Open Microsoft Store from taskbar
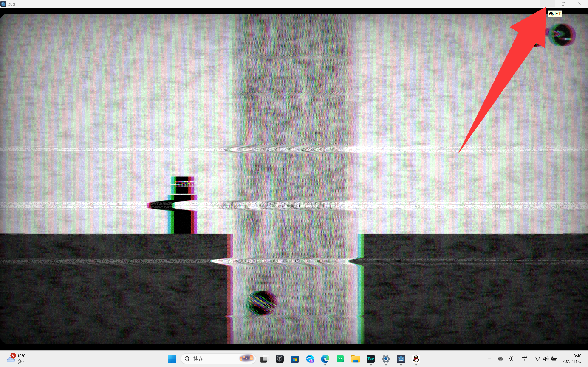The image size is (588, 367). 295,359
